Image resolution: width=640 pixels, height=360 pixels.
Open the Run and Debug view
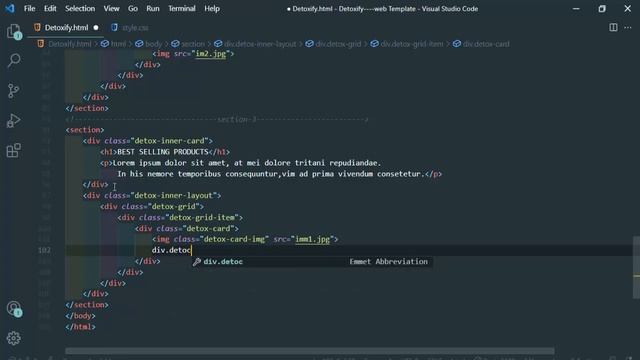coord(13,121)
